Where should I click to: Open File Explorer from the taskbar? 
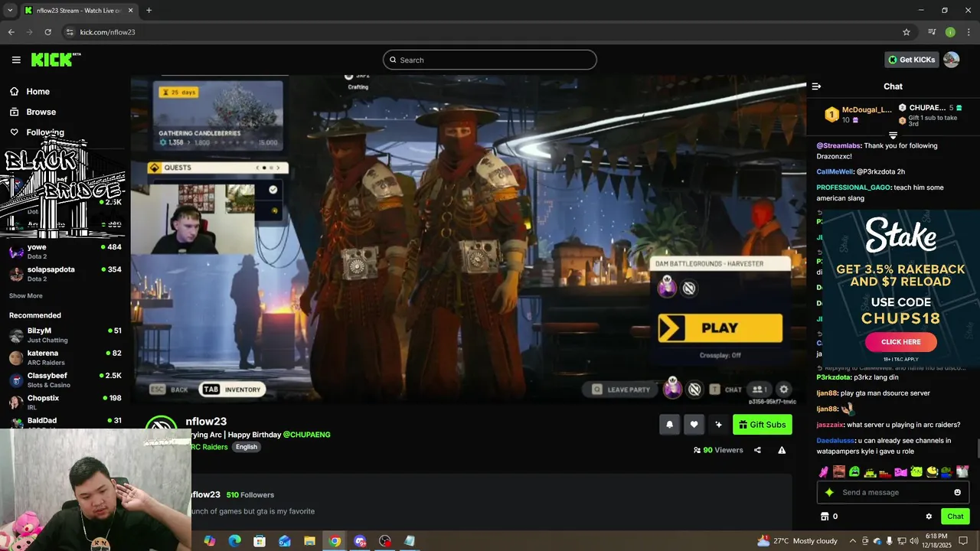click(309, 541)
